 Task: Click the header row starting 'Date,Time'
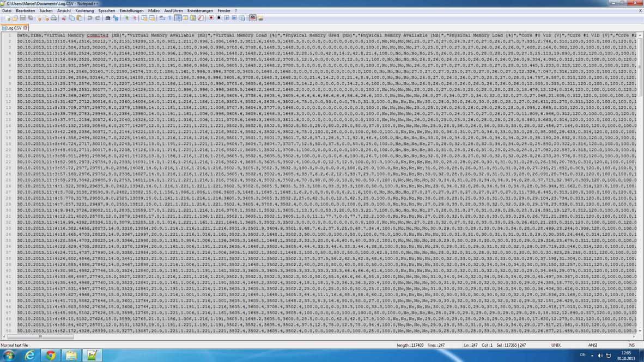click(x=326, y=35)
